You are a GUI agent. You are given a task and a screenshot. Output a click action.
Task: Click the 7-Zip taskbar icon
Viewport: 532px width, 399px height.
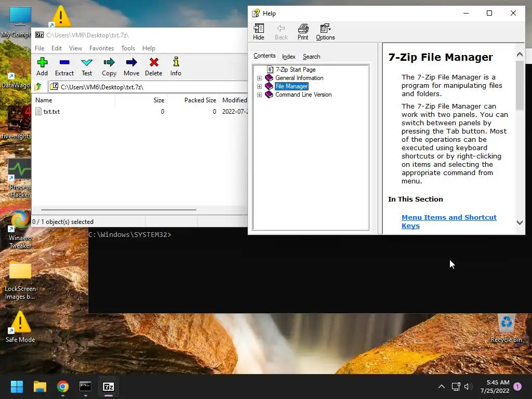click(x=108, y=387)
